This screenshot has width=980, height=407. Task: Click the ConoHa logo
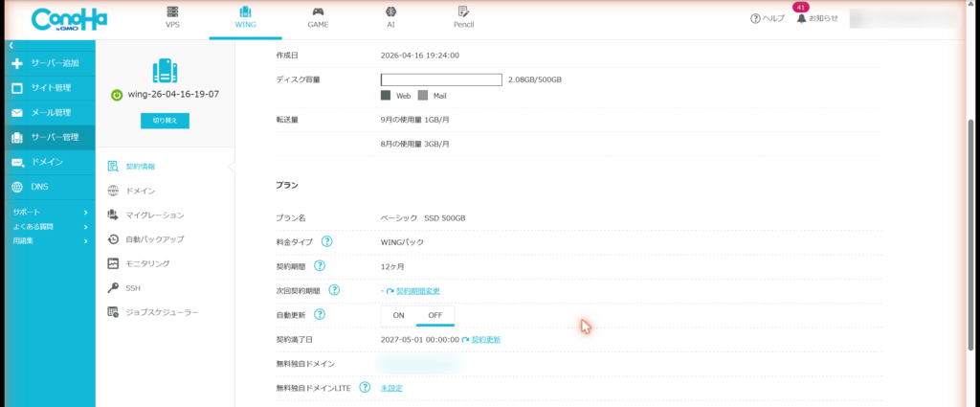(69, 19)
